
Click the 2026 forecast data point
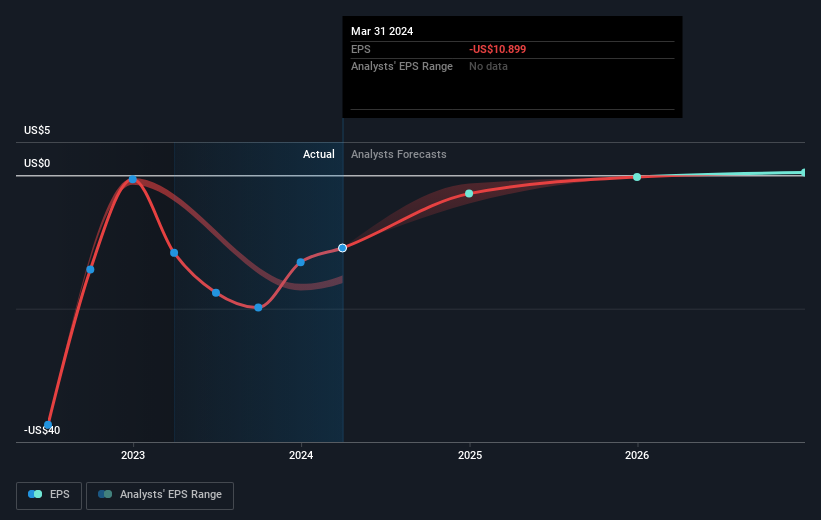pyautogui.click(x=637, y=177)
